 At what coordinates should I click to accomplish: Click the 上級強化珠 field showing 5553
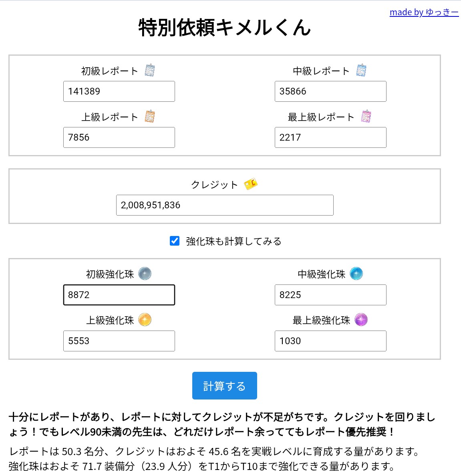coord(119,341)
